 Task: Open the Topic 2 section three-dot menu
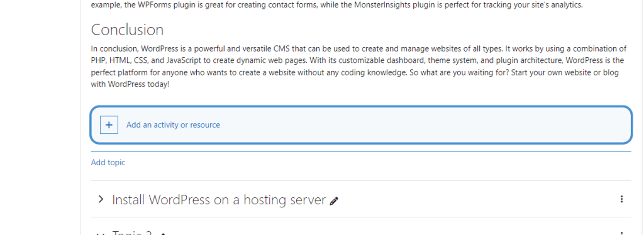pyautogui.click(x=621, y=233)
